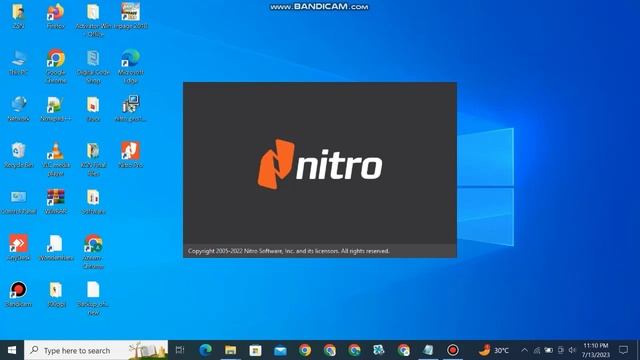
Task: Select the Bandicam desktop shortcut
Action: (18, 294)
